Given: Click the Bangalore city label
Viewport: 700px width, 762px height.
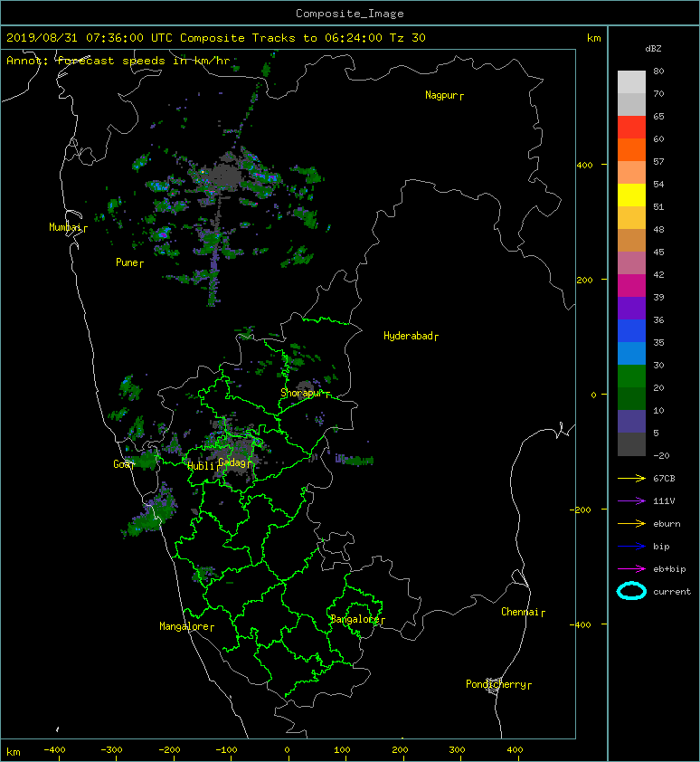Looking at the screenshot, I should coord(355,619).
